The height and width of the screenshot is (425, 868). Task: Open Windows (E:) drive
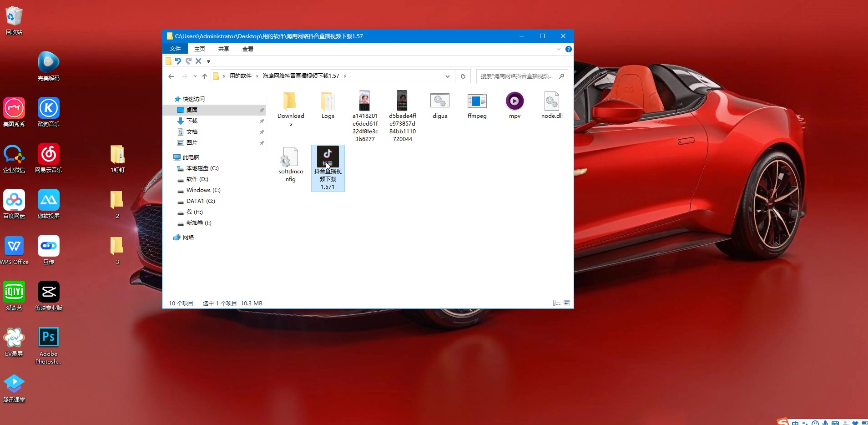[203, 190]
